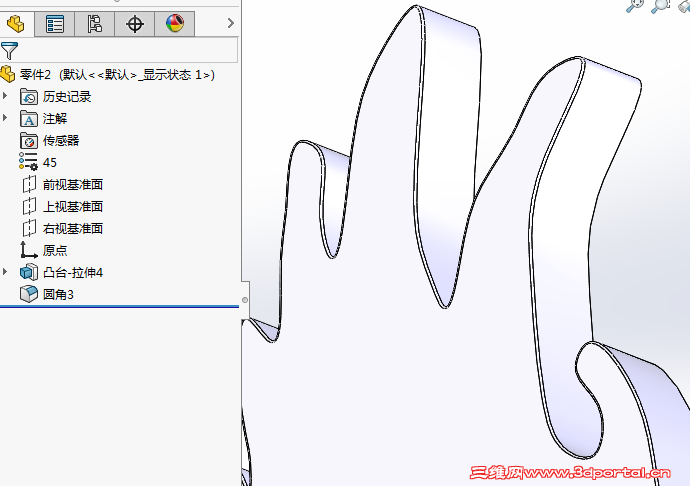690x486 pixels.
Task: Open the DisplayManager color ball tab
Action: 175,24
